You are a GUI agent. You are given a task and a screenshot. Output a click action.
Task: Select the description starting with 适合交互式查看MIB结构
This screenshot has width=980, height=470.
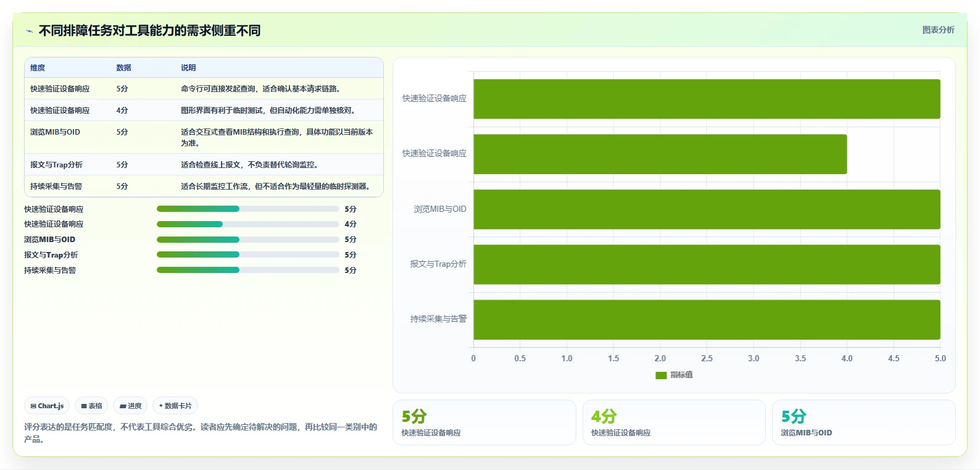[x=277, y=137]
